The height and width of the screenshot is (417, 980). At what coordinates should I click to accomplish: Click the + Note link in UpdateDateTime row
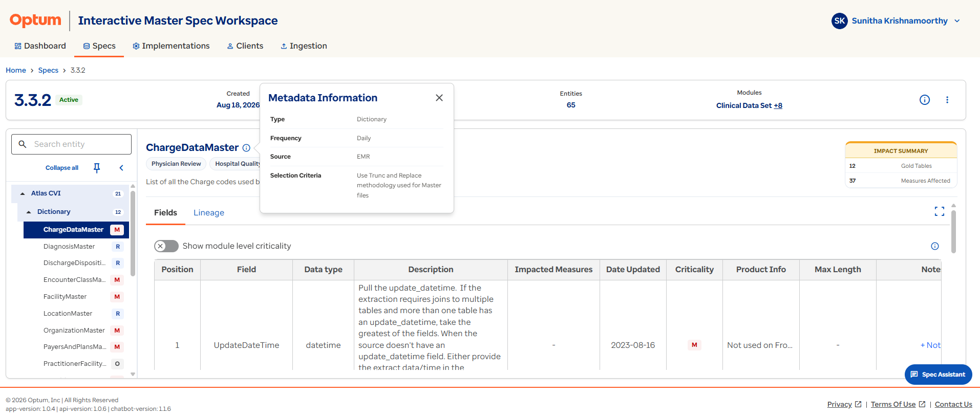(x=930, y=345)
